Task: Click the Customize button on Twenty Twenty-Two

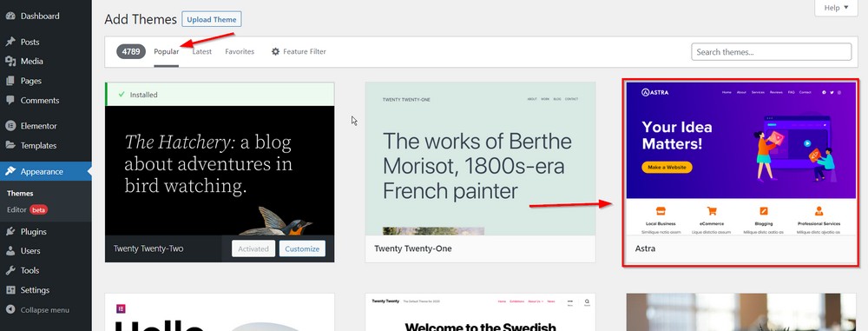Action: [x=302, y=248]
